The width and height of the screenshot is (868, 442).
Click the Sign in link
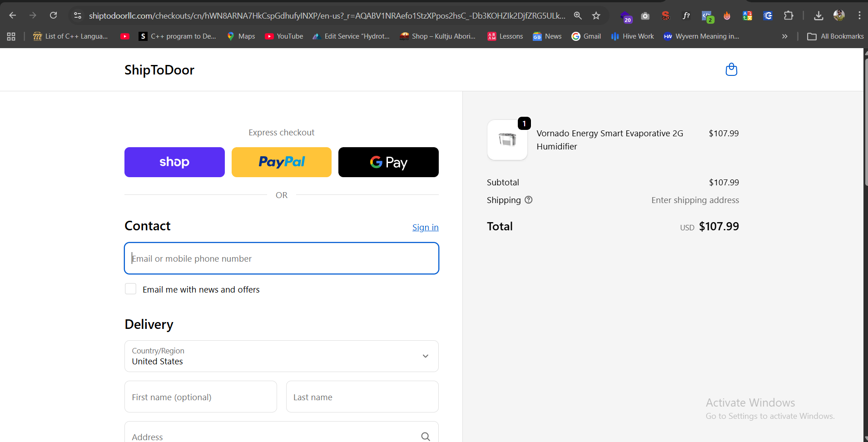[426, 227]
